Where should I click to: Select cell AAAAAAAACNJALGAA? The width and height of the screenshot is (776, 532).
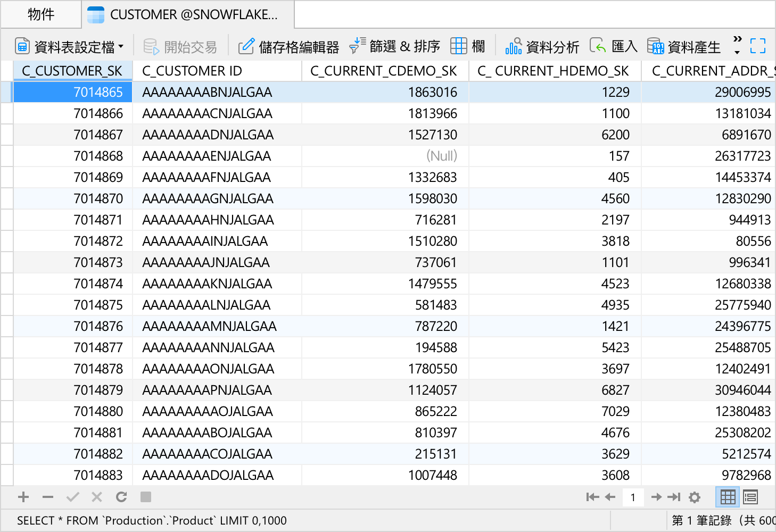click(217, 113)
